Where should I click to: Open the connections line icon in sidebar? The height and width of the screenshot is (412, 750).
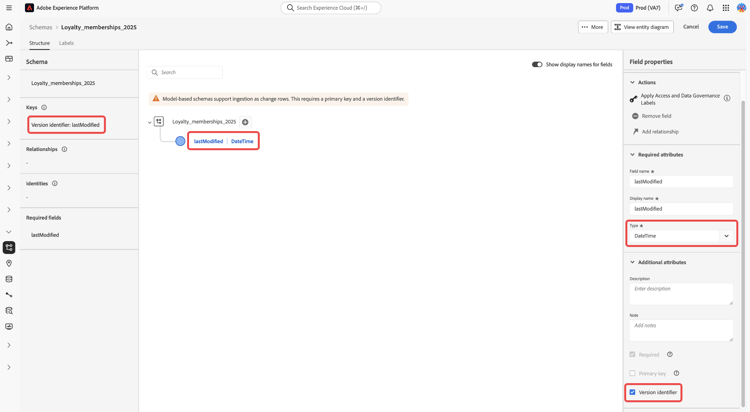(9, 295)
